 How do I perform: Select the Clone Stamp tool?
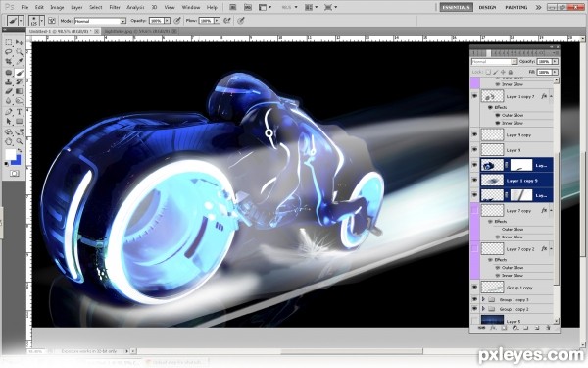(x=8, y=81)
